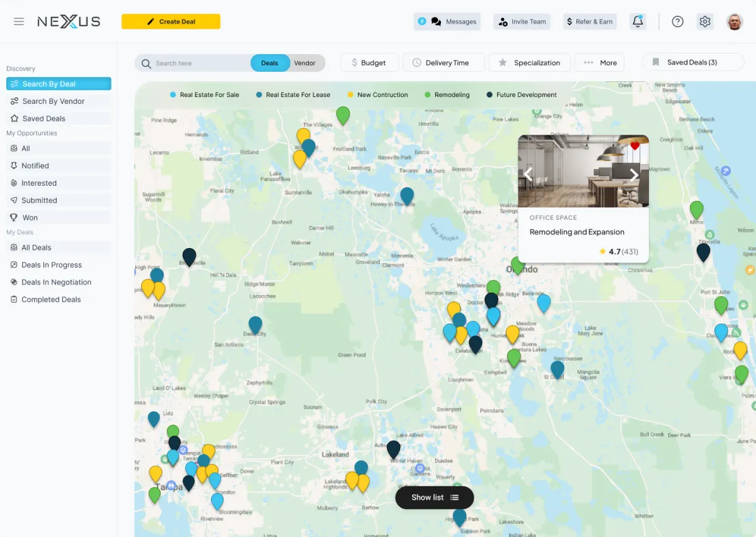
Task: Open Deals In Progress
Action: 59,265
